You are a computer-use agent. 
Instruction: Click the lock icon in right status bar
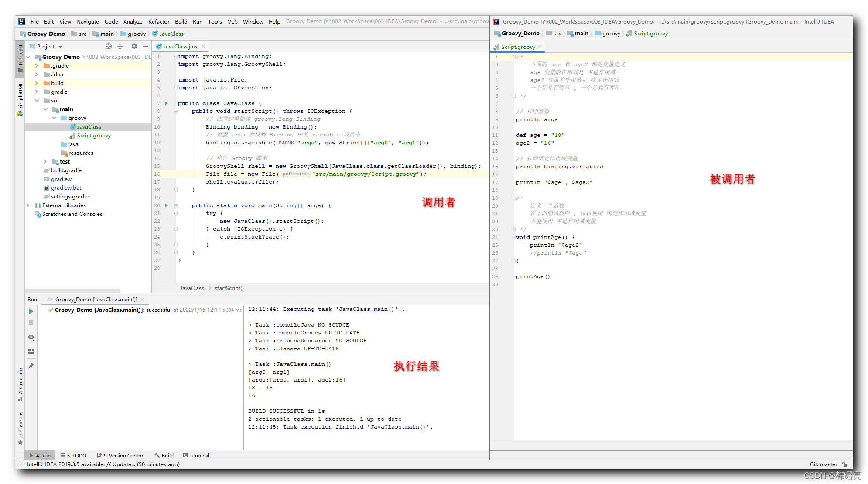845,464
